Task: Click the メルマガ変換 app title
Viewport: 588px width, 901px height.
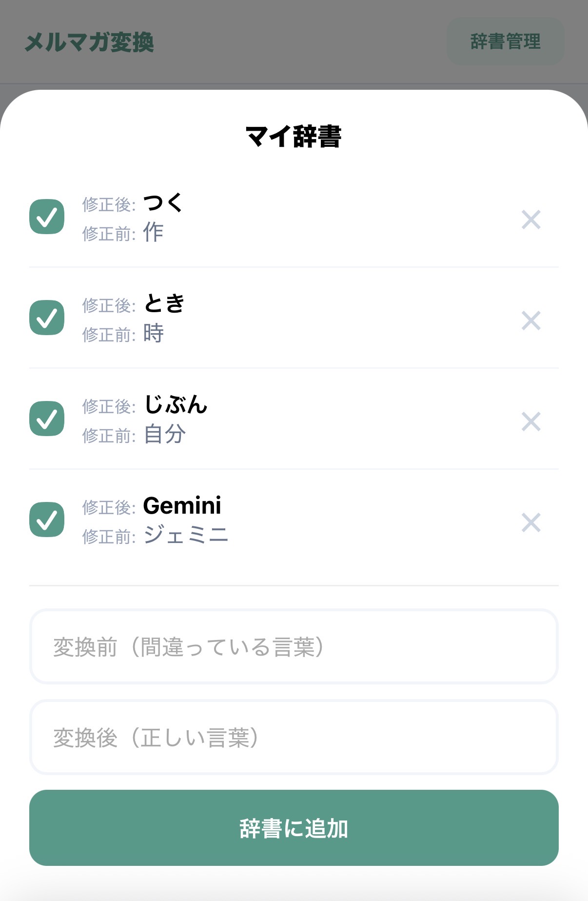Action: (x=89, y=42)
